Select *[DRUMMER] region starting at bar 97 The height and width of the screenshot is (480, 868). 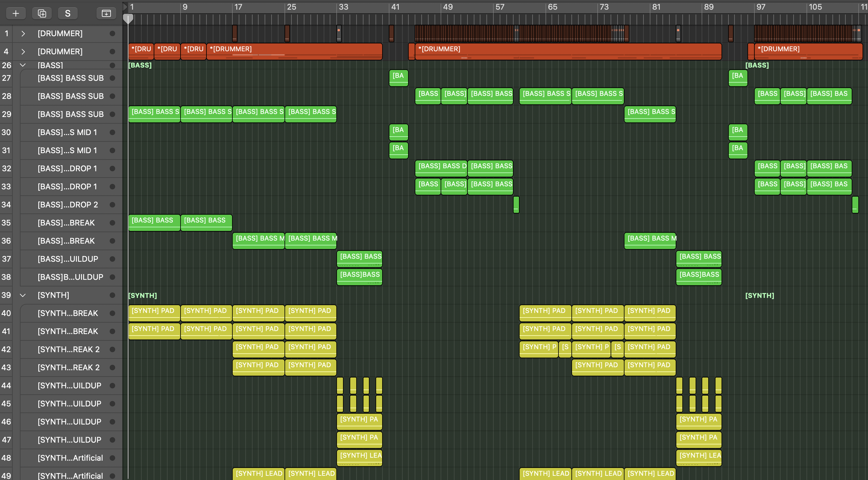(x=808, y=52)
